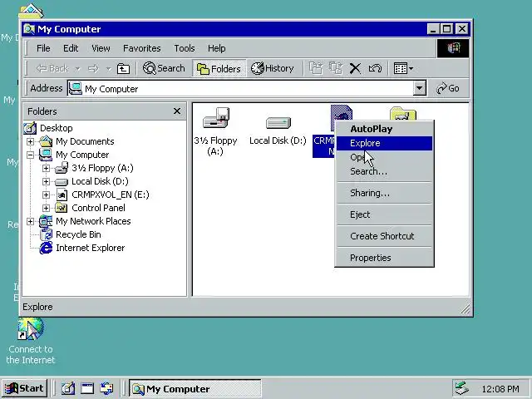Toggle the Folders pane button
The image size is (532, 399).
(219, 68)
